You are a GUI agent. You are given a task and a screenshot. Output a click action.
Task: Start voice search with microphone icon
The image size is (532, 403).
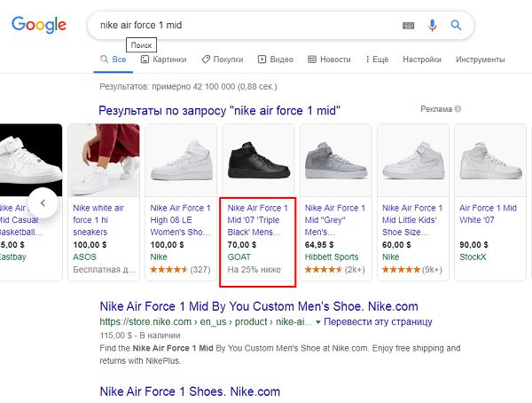click(x=433, y=26)
